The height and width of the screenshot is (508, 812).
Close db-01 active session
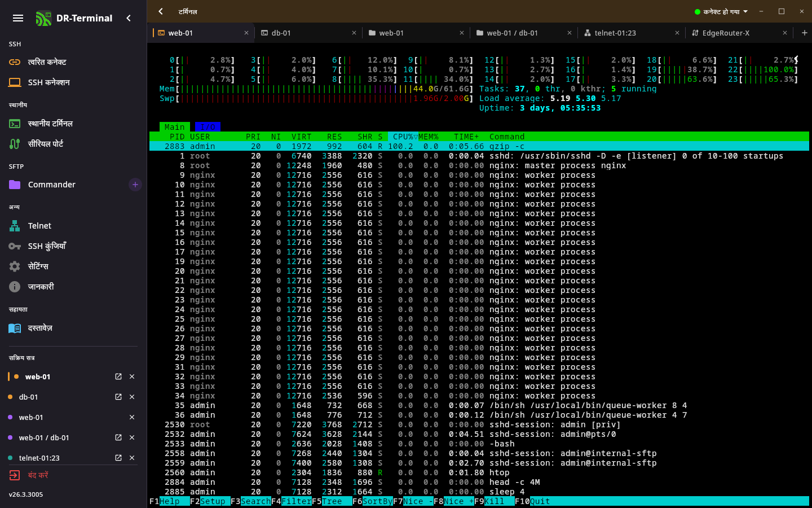tap(132, 397)
